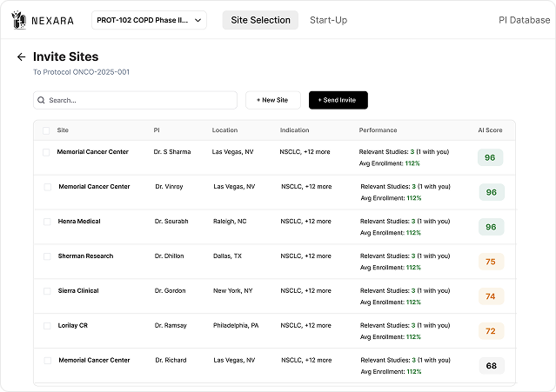The height and width of the screenshot is (392, 556).
Task: Click the protocol dropdown chevron
Action: (x=198, y=20)
